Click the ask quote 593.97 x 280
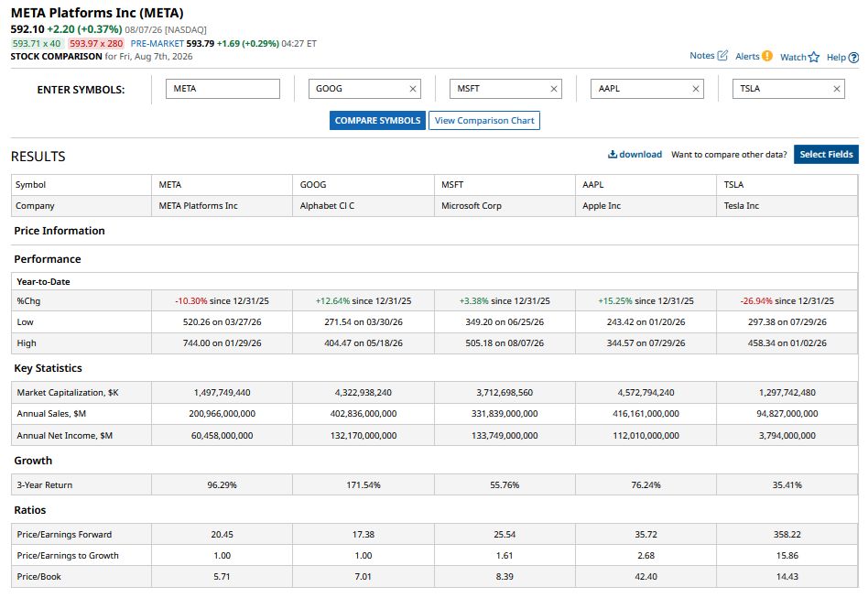 click(x=96, y=43)
